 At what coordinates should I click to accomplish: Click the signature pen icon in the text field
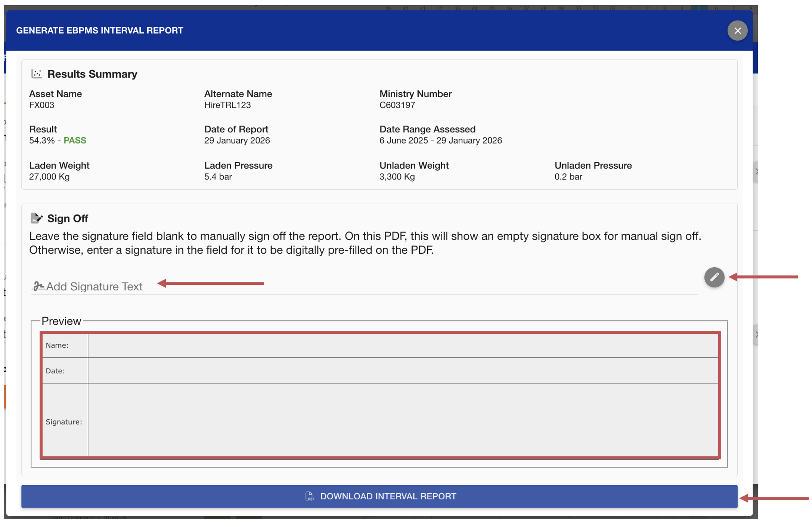(x=38, y=286)
